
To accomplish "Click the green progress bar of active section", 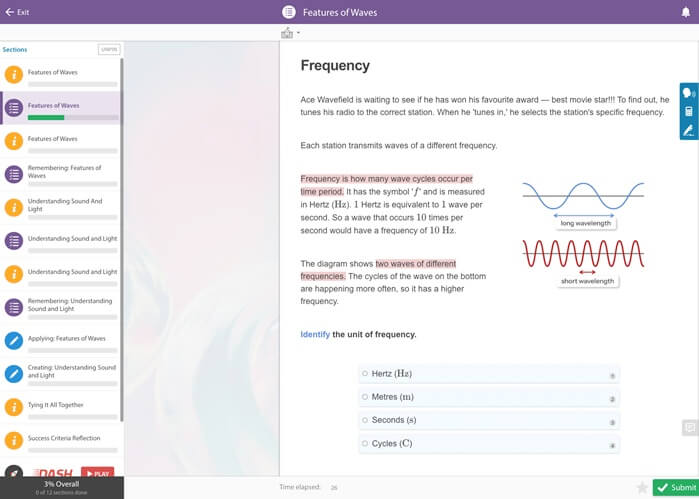I will [x=46, y=117].
